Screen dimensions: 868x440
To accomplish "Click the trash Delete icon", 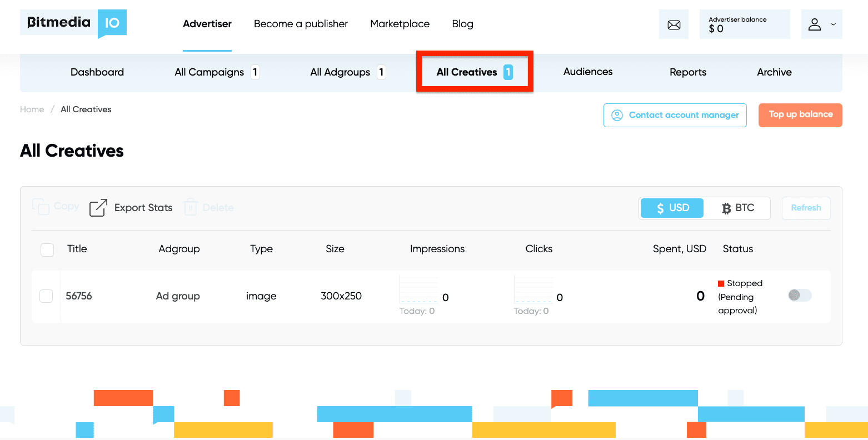I will [x=191, y=208].
